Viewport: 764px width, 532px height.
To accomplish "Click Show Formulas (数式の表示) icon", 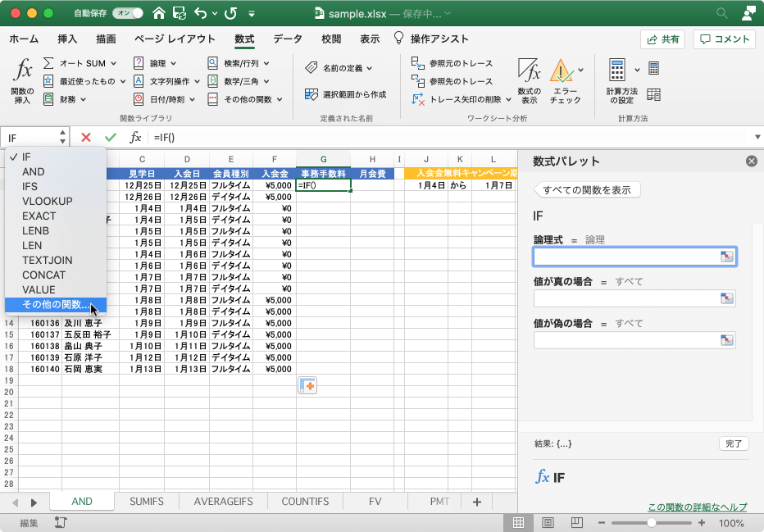I will (530, 70).
